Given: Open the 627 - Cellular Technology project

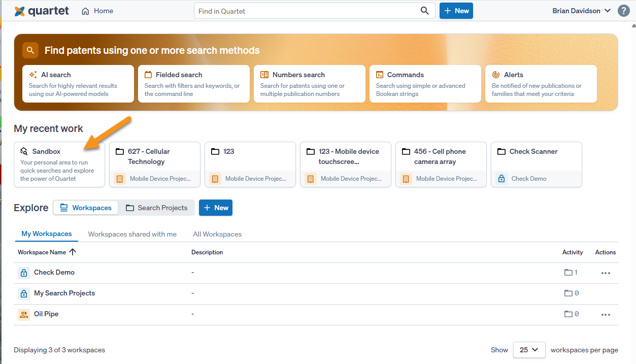Looking at the screenshot, I should tap(155, 164).
